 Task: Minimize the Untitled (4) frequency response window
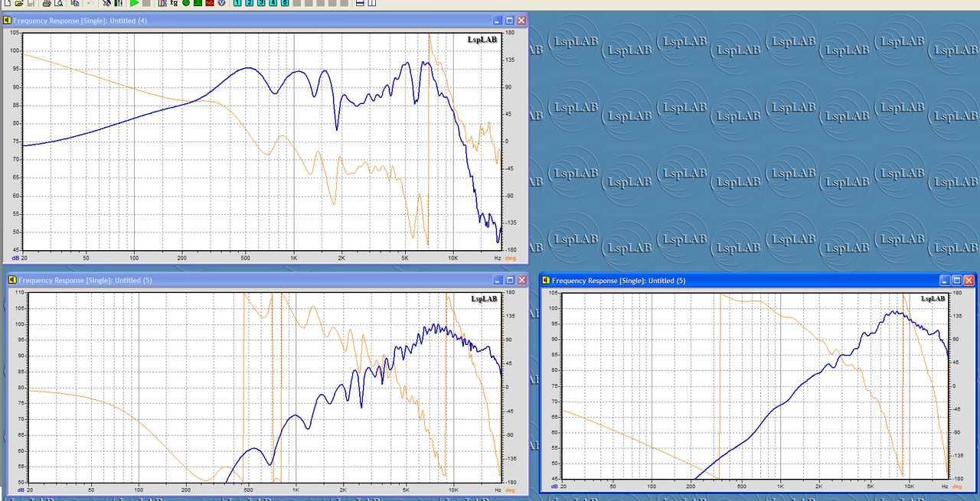click(x=498, y=21)
